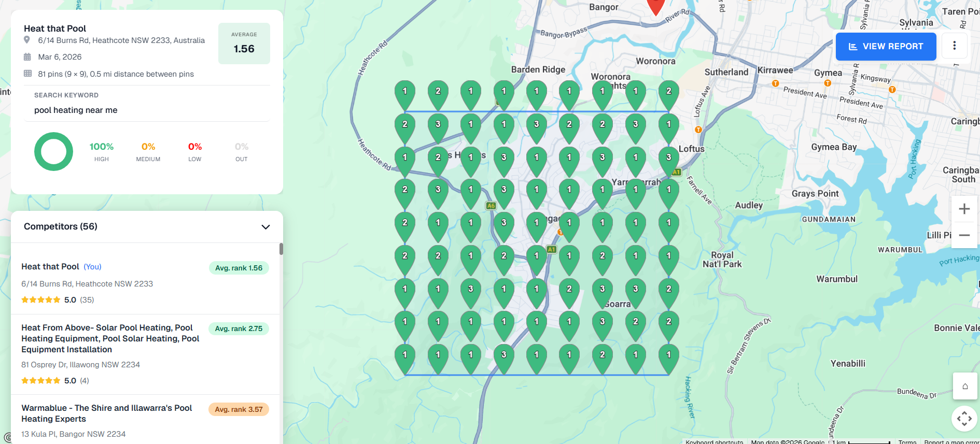The height and width of the screenshot is (444, 980).
Task: Click the rank 3 pin in bottom row
Action: pyautogui.click(x=504, y=359)
